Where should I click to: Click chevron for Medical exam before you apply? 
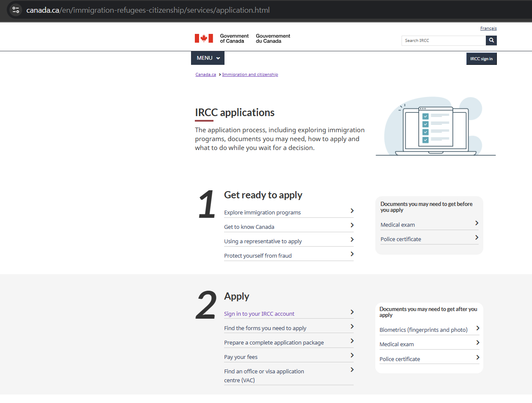(477, 223)
